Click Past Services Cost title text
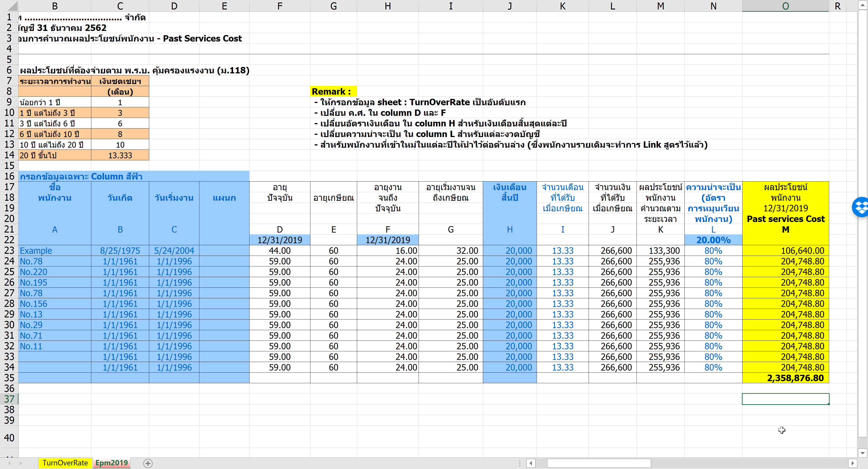This screenshot has width=868, height=469. pyautogui.click(x=202, y=38)
